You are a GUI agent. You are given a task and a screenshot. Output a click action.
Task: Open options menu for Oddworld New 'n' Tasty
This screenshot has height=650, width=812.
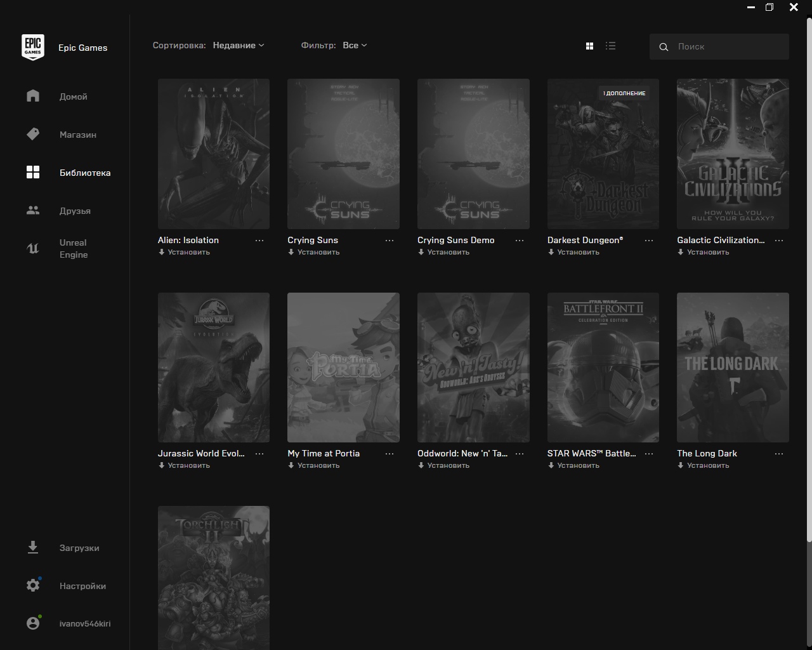point(520,454)
